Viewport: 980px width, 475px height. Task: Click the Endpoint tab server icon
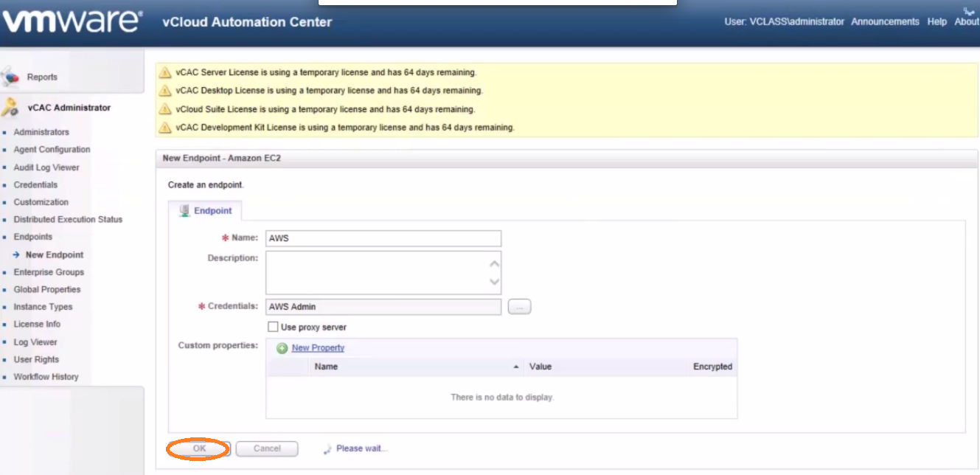pyautogui.click(x=185, y=211)
